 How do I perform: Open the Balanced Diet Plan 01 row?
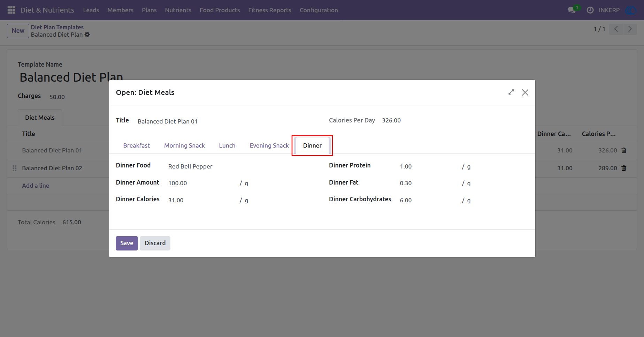pyautogui.click(x=52, y=150)
